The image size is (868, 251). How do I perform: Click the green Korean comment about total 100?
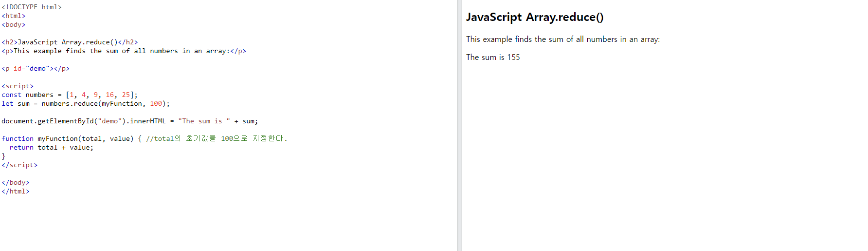pyautogui.click(x=217, y=138)
